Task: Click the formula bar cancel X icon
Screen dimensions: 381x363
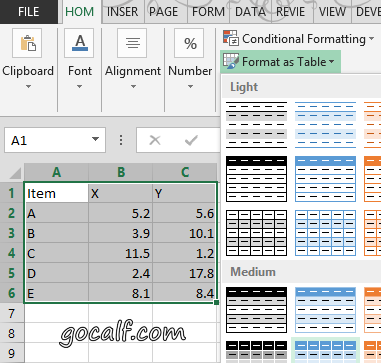Action: pos(155,140)
